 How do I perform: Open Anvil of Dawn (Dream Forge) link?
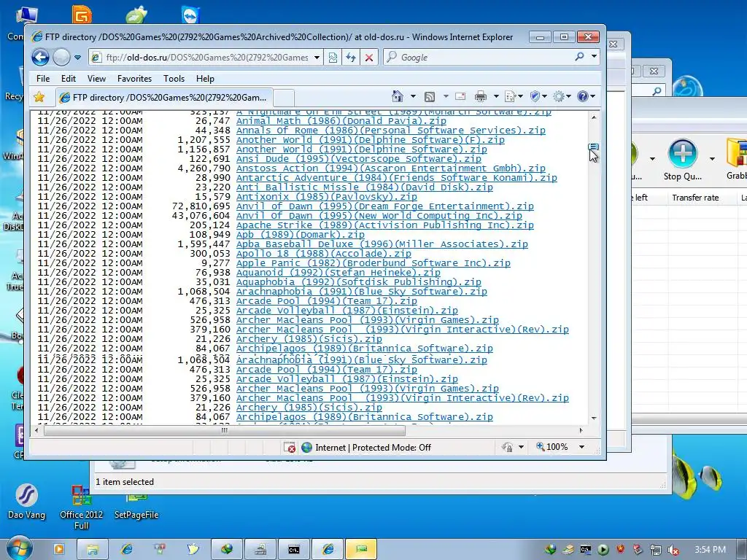pyautogui.click(x=385, y=206)
